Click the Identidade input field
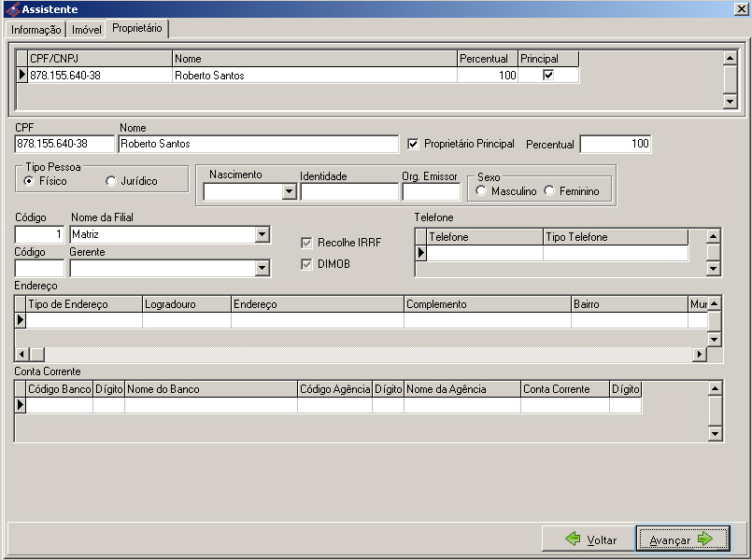Image resolution: width=752 pixels, height=560 pixels. 349,192
